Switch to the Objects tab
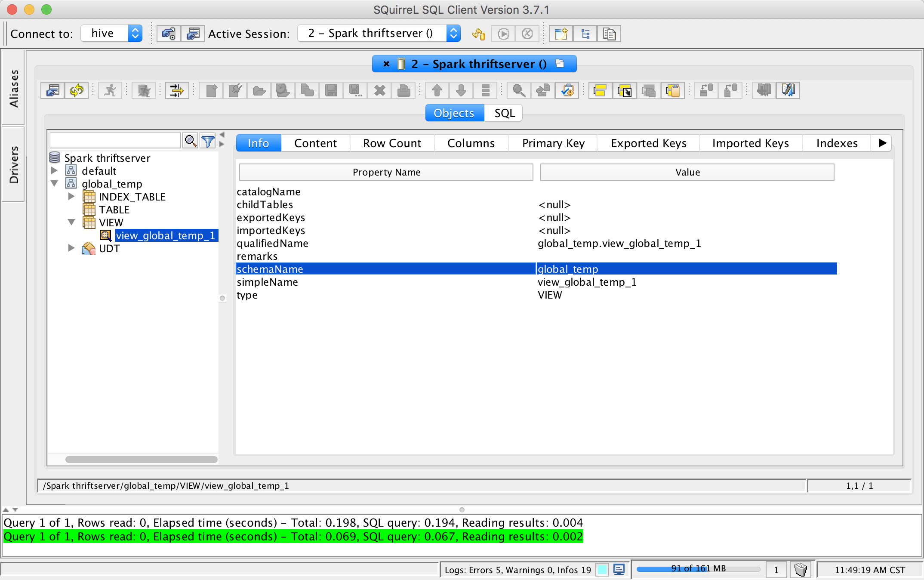Image resolution: width=924 pixels, height=580 pixels. (454, 113)
